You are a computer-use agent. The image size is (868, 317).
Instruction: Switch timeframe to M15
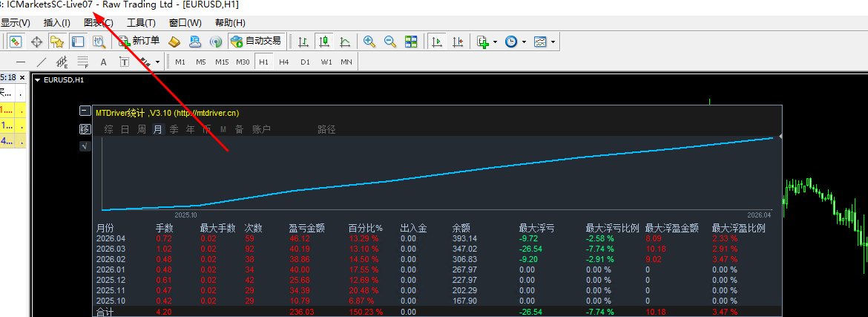pos(222,62)
